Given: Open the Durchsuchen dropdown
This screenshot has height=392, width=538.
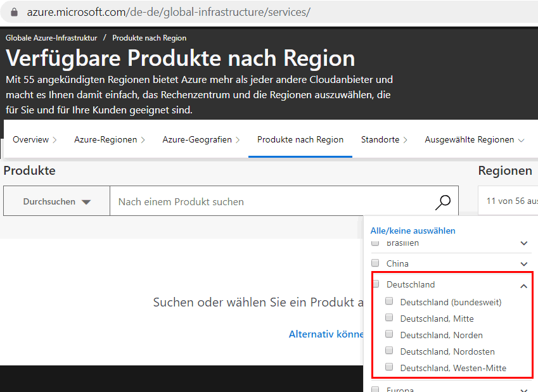Looking at the screenshot, I should coord(56,201).
